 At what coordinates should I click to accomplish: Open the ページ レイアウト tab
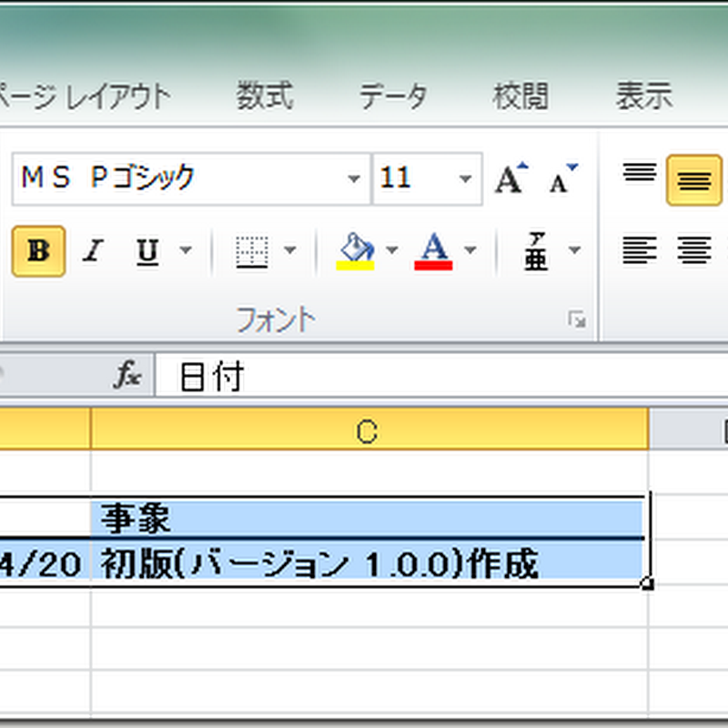click(x=84, y=96)
